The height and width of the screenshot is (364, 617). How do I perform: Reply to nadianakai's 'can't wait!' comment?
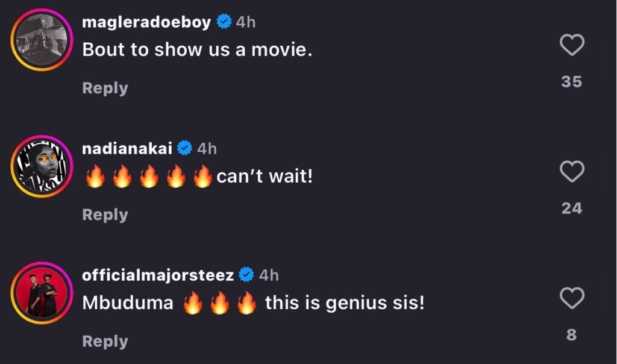(105, 215)
